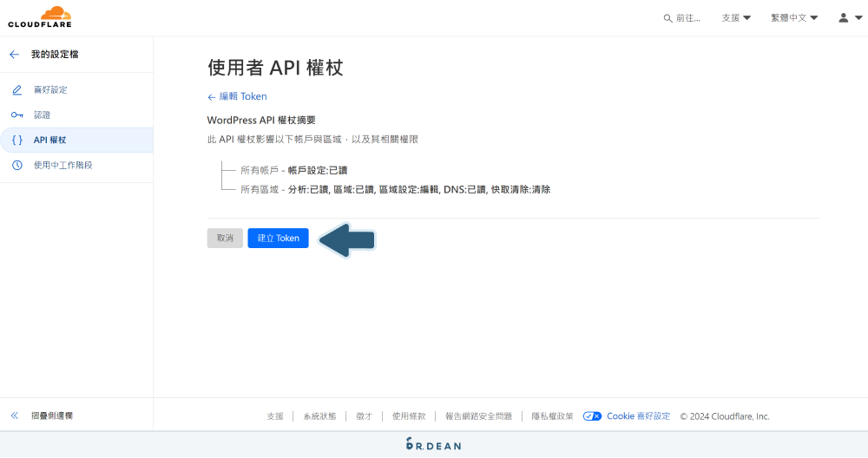Follow the 編輯 Token back link
Image resolution: width=868 pixels, height=458 pixels.
point(237,96)
